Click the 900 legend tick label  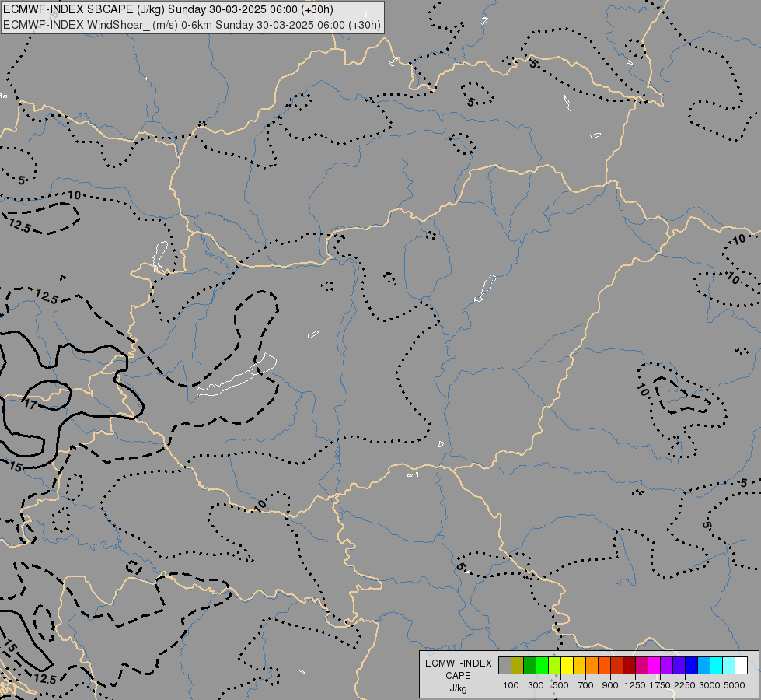pyautogui.click(x=610, y=685)
